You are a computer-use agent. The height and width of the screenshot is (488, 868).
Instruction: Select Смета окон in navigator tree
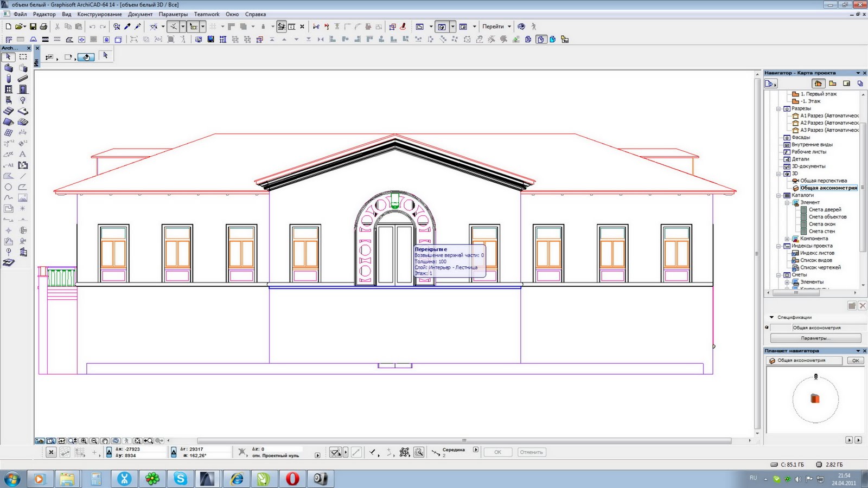822,224
